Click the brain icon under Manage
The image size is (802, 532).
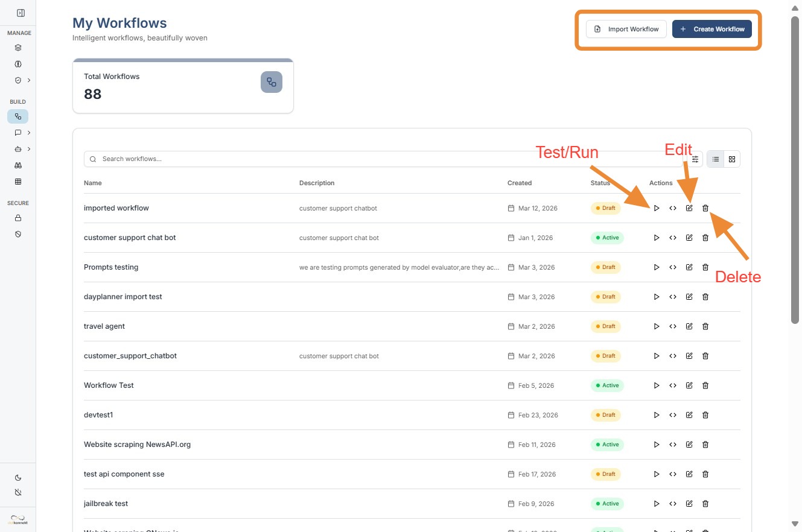coord(18,64)
